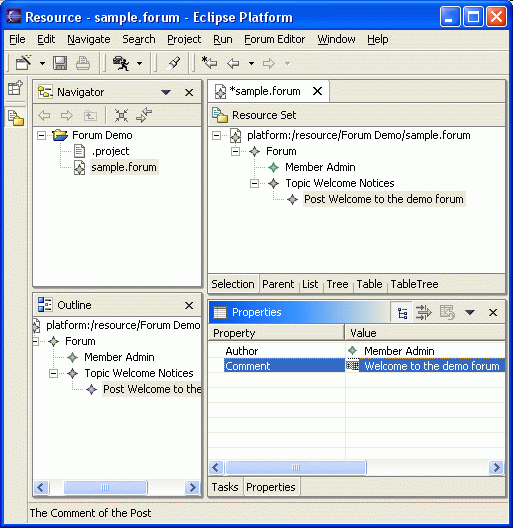Toggle Show Categories in Properties view
Screen dimensions: 513x528
point(402,313)
